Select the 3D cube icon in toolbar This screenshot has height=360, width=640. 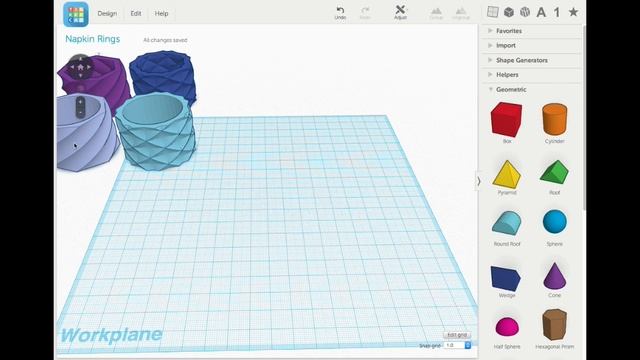point(509,12)
